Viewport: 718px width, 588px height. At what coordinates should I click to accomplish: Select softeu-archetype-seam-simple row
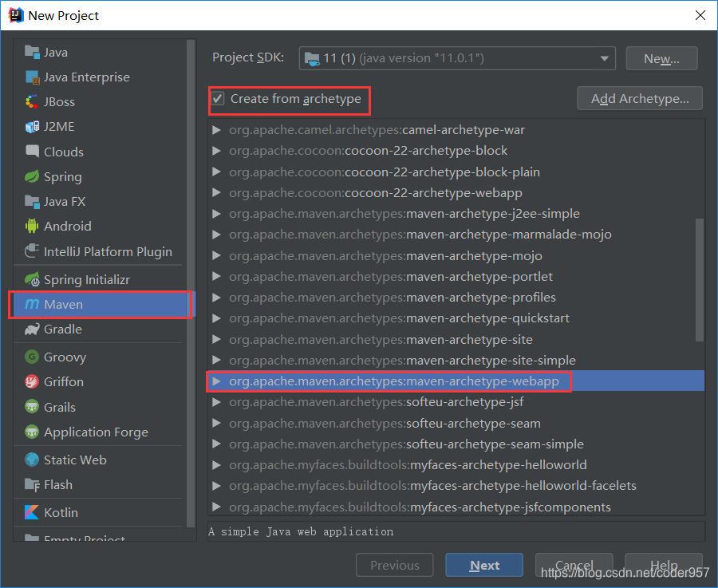(x=456, y=444)
